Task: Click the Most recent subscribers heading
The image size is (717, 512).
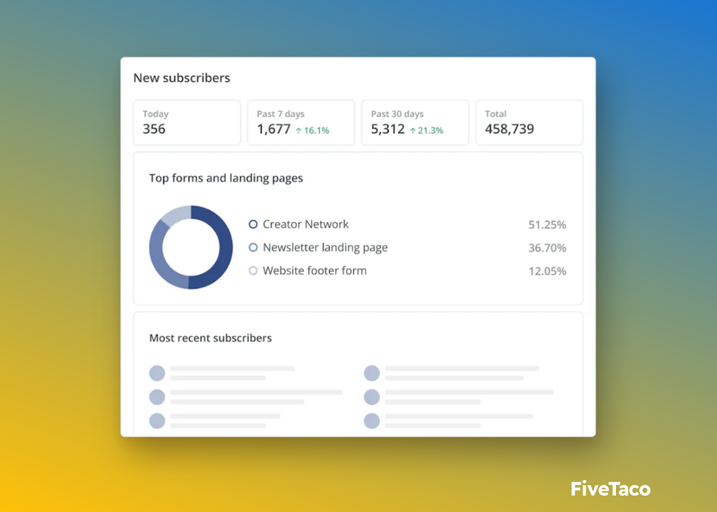Action: point(210,338)
